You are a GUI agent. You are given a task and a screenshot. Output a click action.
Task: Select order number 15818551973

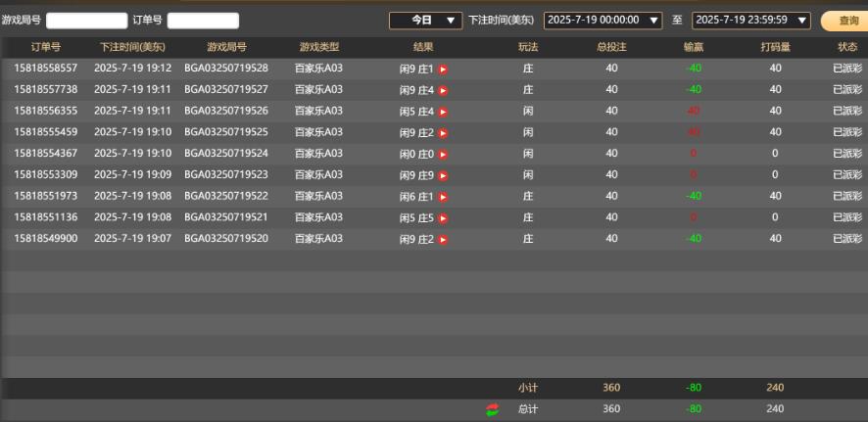tap(46, 196)
